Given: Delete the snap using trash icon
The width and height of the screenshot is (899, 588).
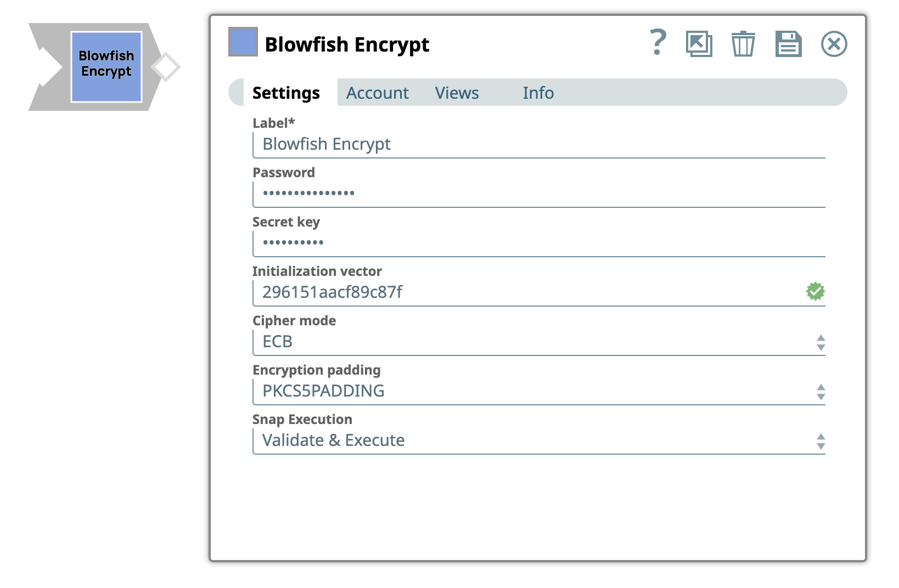Looking at the screenshot, I should tap(743, 44).
